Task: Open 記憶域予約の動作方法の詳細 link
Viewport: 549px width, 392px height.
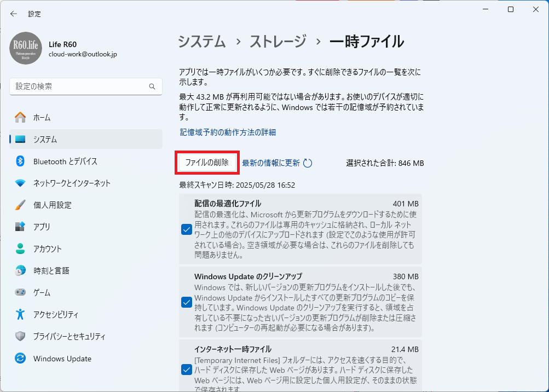Action: (x=228, y=132)
